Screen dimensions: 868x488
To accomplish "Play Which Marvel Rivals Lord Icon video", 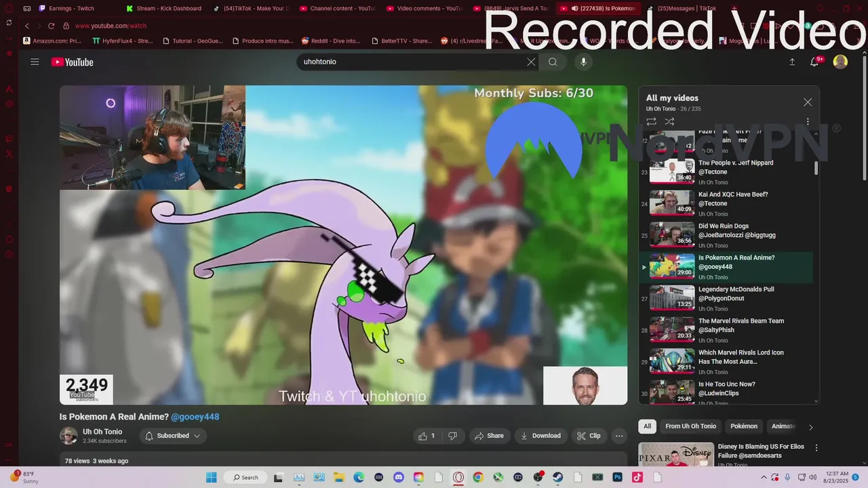I will point(726,362).
